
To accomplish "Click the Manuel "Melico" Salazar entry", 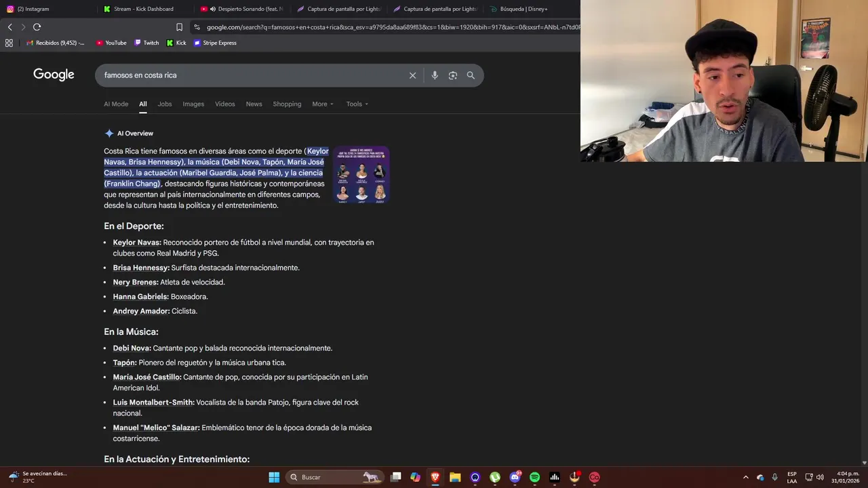I will pos(157,428).
